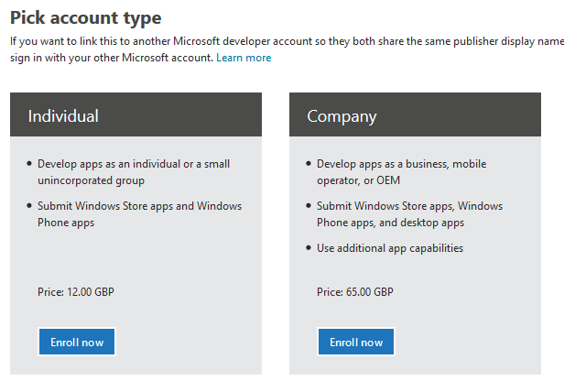Click the Pick account type heading

click(x=86, y=18)
